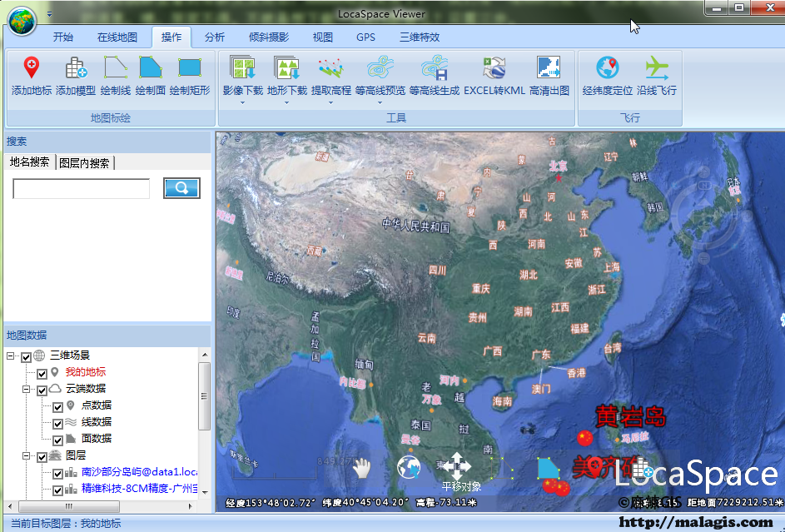Hide the 南沙部分岛屿 layer via its checkbox
Image resolution: width=785 pixels, height=532 pixels.
[x=58, y=473]
